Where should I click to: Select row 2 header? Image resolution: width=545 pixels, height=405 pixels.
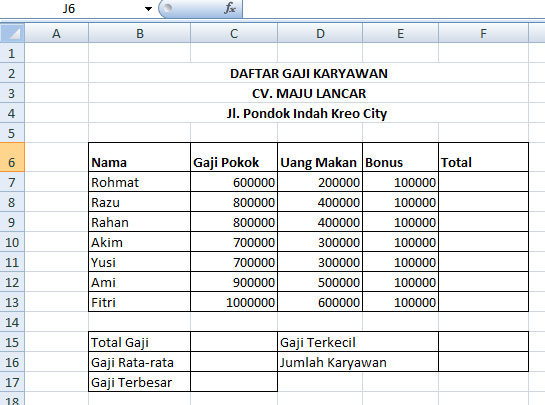12,73
